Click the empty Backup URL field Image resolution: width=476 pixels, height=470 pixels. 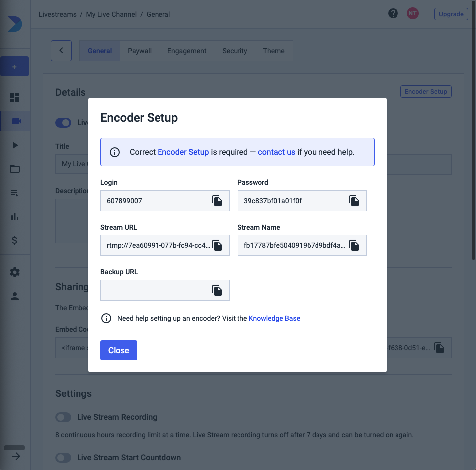165,290
